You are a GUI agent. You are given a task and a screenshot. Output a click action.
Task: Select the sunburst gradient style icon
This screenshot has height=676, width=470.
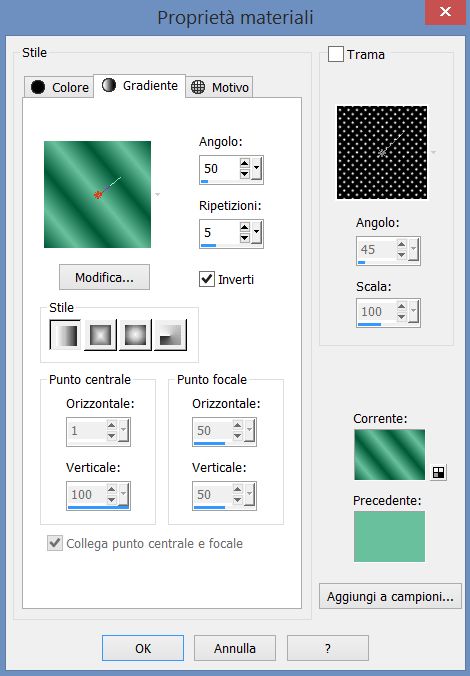[x=135, y=335]
